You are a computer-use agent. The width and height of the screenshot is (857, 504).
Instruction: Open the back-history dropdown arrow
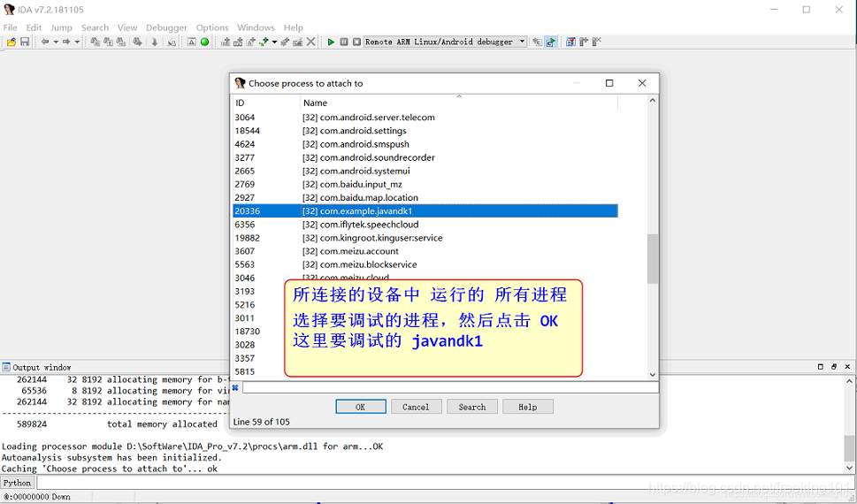coord(56,42)
